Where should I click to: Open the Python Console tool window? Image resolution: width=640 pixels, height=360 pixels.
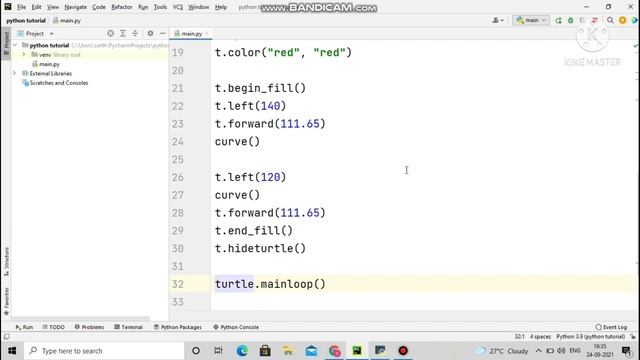point(236,327)
